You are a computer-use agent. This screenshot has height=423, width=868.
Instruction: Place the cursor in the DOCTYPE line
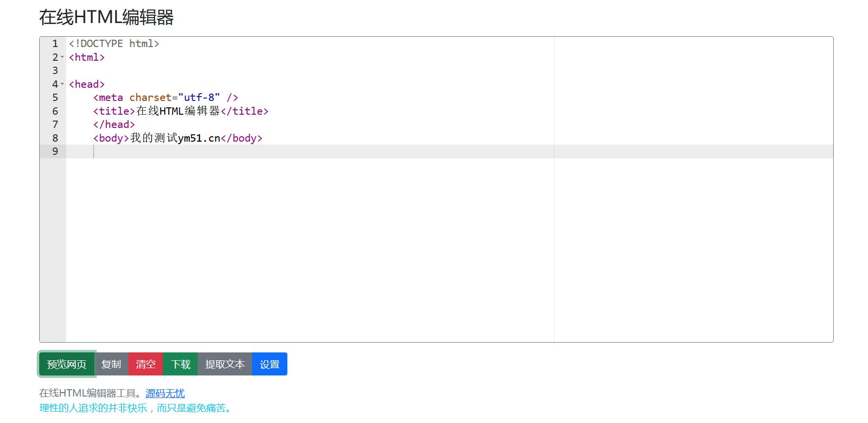pos(114,44)
